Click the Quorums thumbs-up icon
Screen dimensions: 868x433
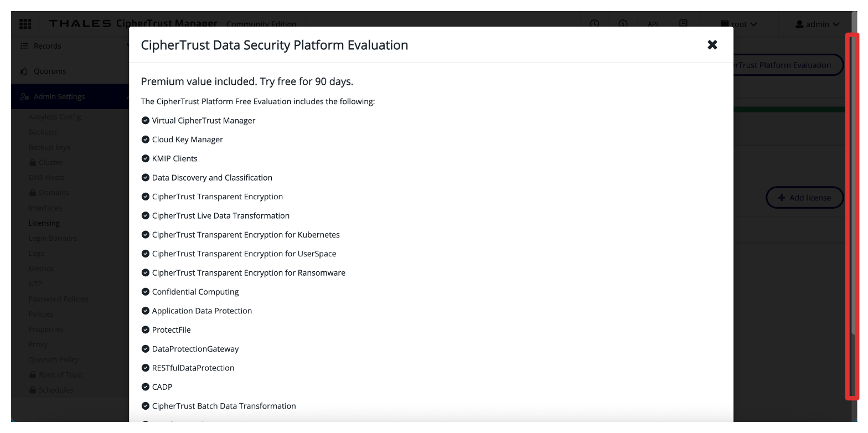coord(24,71)
